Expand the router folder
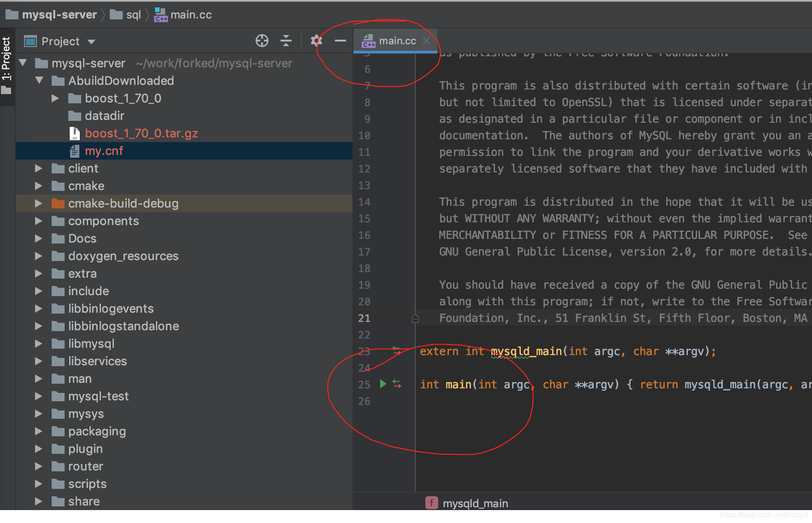The width and height of the screenshot is (812, 523). click(x=39, y=466)
